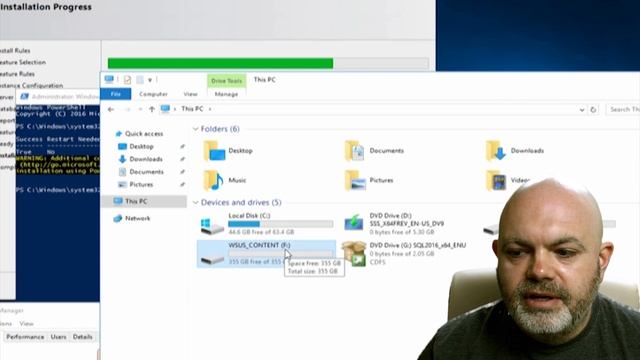Select the Drive Tools contextual tab

(227, 81)
